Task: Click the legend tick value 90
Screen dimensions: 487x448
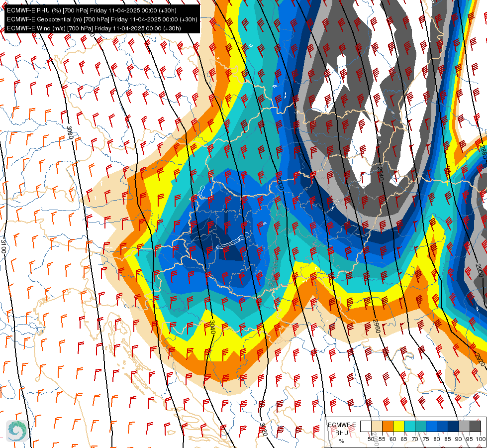Action: tap(459, 439)
